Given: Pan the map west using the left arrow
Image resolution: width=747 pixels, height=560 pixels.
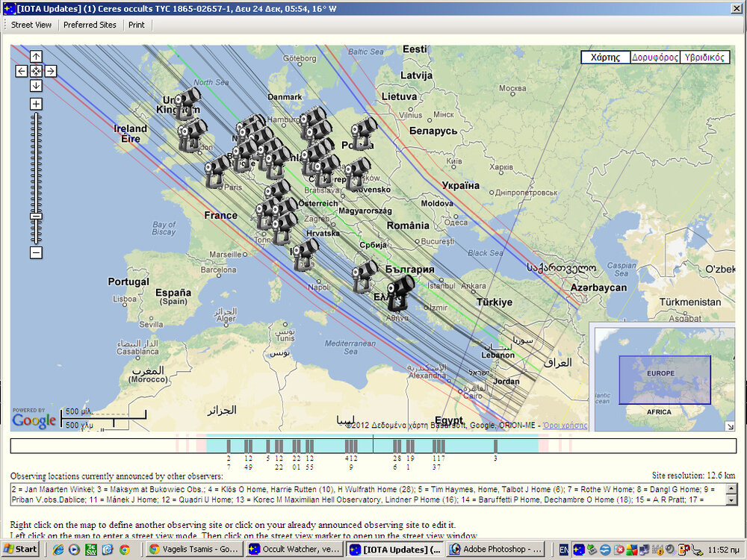Looking at the screenshot, I should (x=20, y=71).
